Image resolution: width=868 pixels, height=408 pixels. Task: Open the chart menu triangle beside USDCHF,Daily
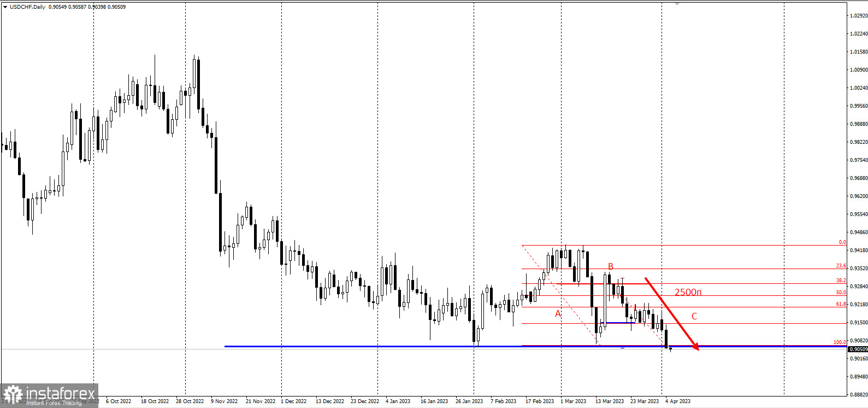(5, 7)
